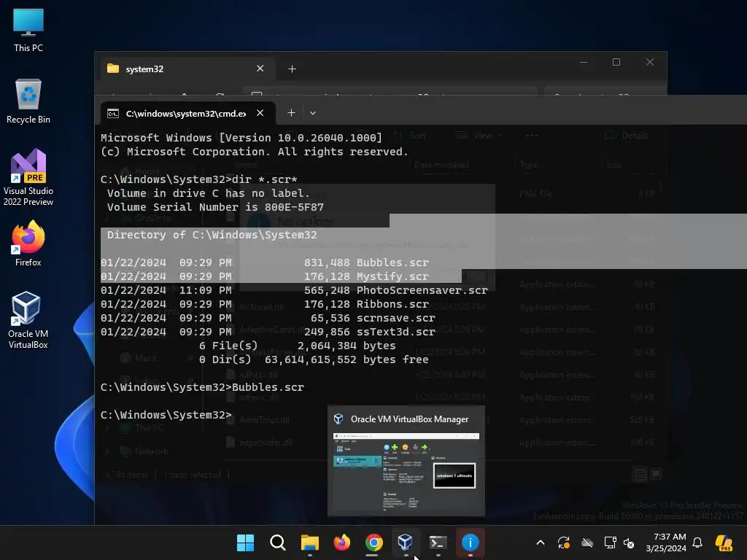Click the OneDrive cloud tray icon

click(x=587, y=542)
